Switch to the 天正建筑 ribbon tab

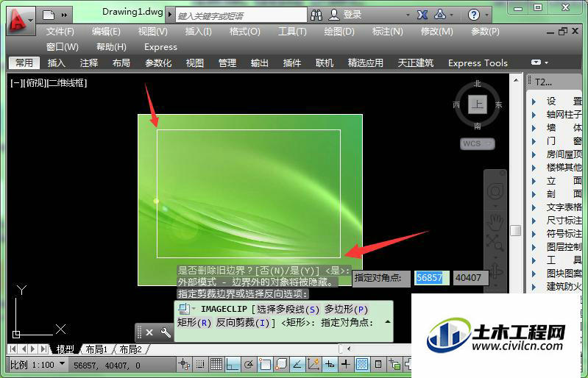pyautogui.click(x=416, y=63)
